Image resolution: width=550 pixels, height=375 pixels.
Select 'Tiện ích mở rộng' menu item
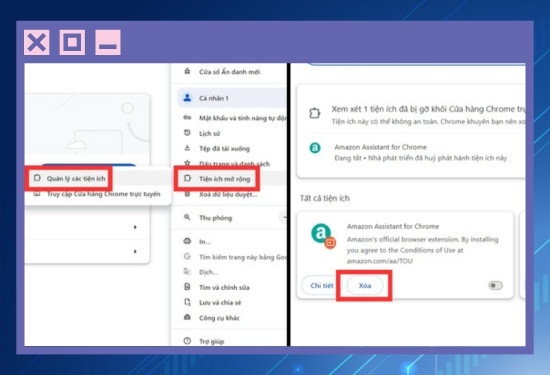point(224,179)
